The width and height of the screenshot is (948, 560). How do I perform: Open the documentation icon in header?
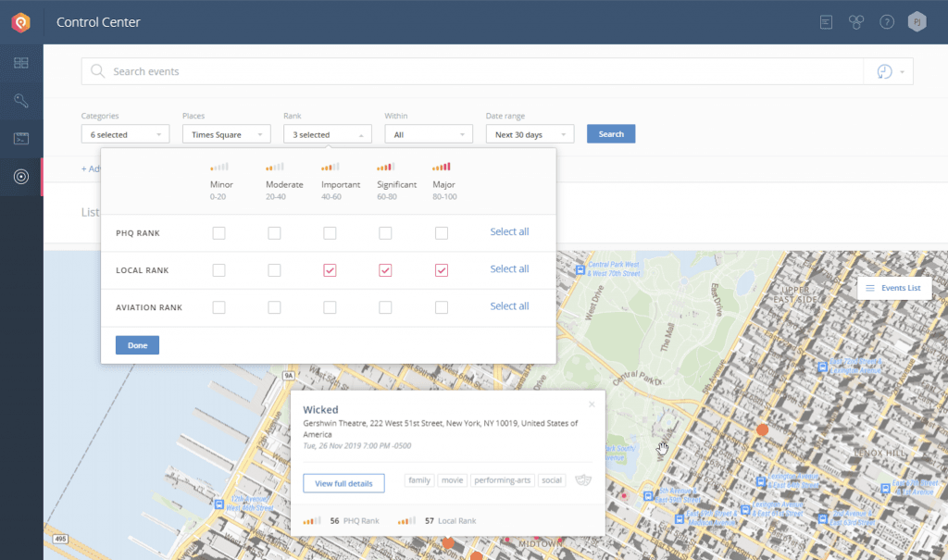click(x=827, y=21)
